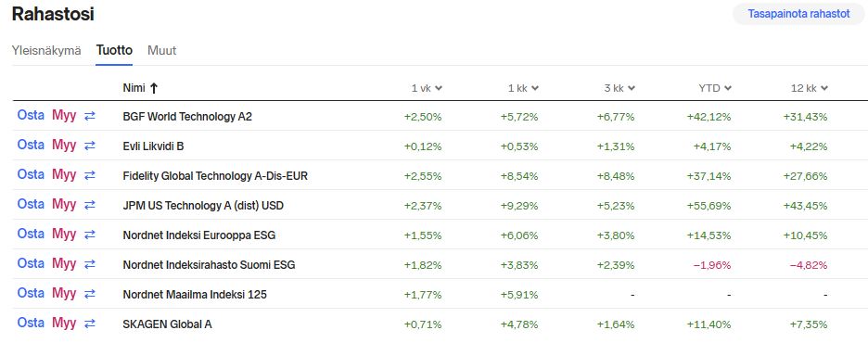Open the 12 kk column dropdown
868x343 pixels.
(x=824, y=88)
